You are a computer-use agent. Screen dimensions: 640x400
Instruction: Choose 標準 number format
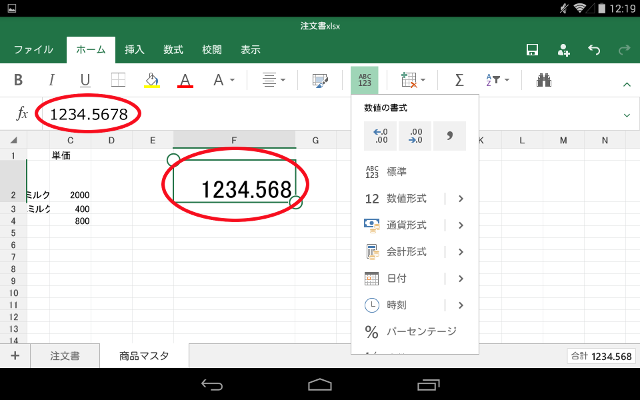pyautogui.click(x=415, y=172)
